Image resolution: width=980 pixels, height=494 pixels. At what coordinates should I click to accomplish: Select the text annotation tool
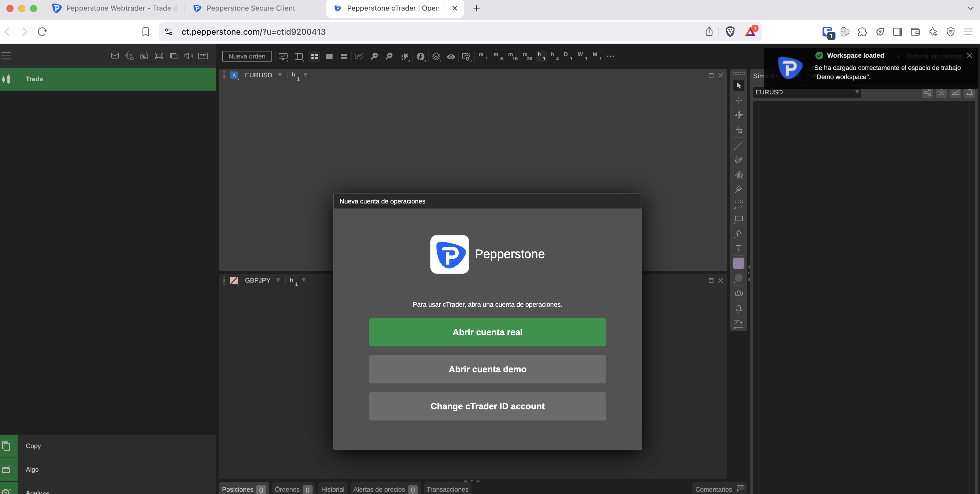(x=739, y=248)
